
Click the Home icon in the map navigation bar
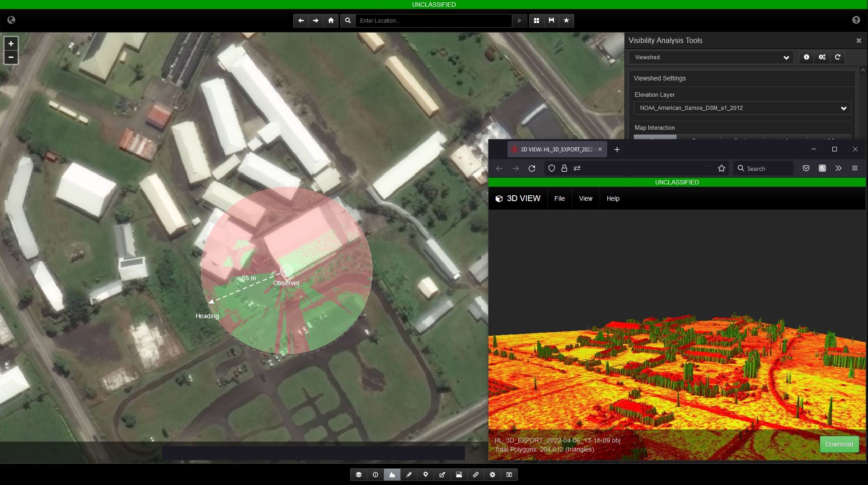click(x=331, y=20)
